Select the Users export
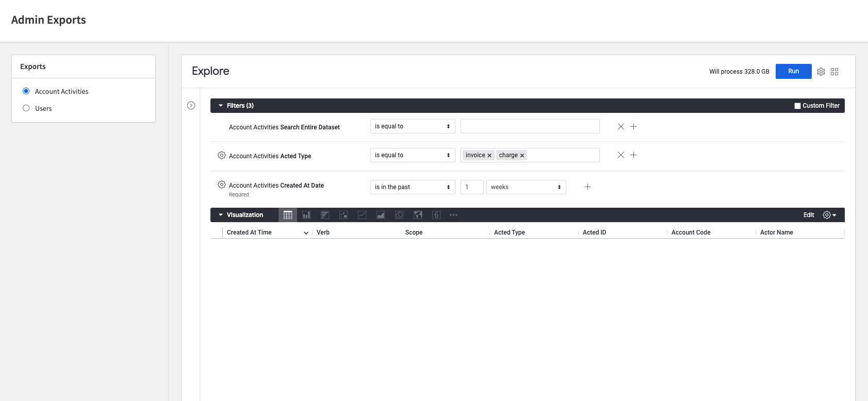The height and width of the screenshot is (401, 868). (x=26, y=108)
